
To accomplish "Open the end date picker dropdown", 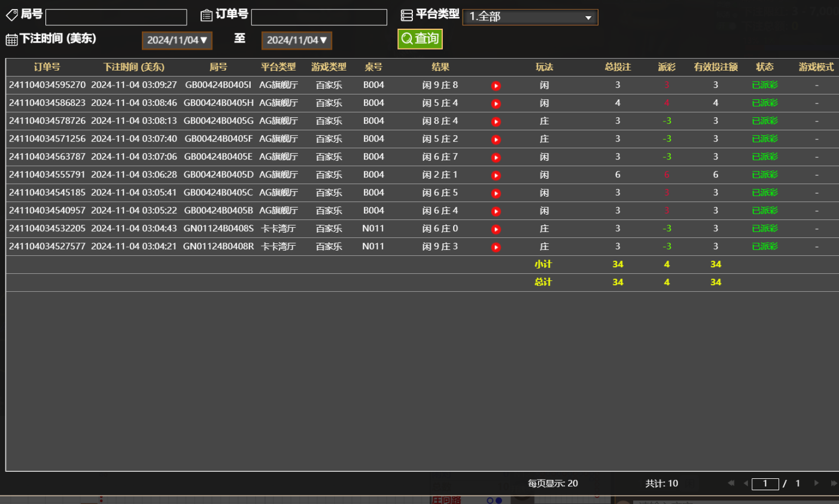I will pyautogui.click(x=297, y=40).
